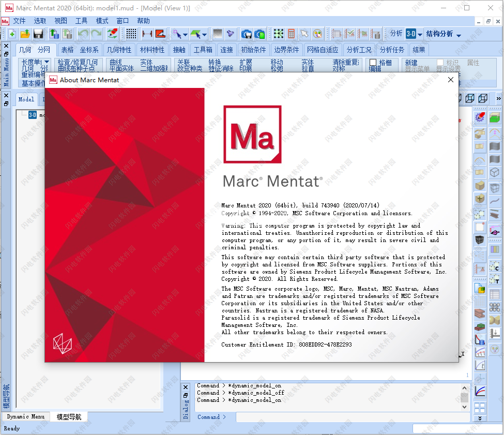
Task: Click the calculator icon in toolbar
Action: (x=291, y=34)
